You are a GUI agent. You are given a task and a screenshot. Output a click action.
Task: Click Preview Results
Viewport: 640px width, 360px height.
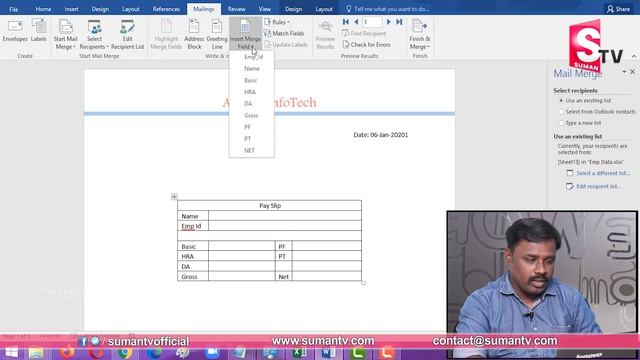[x=325, y=35]
